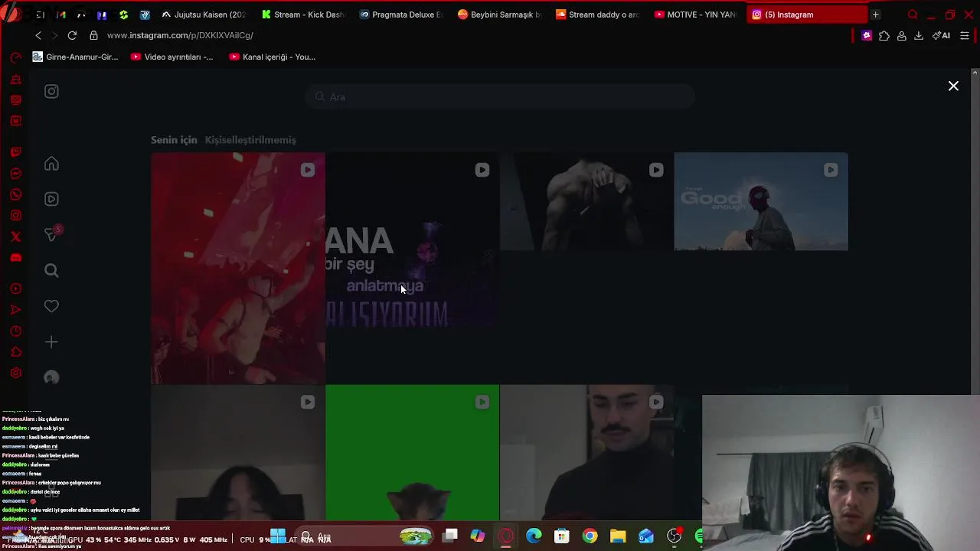Image resolution: width=980 pixels, height=551 pixels.
Task: Open the Girne-Anamur bookmark
Action: (x=75, y=57)
